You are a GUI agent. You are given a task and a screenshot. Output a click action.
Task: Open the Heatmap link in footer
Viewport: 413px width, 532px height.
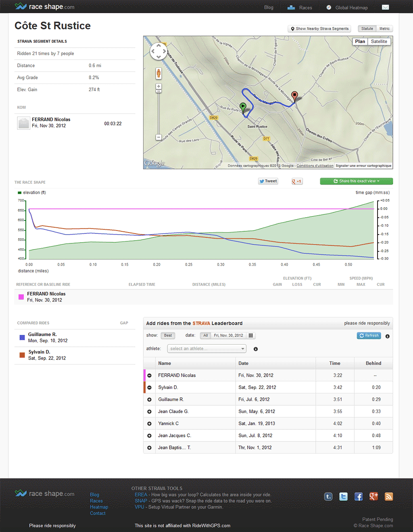click(99, 507)
